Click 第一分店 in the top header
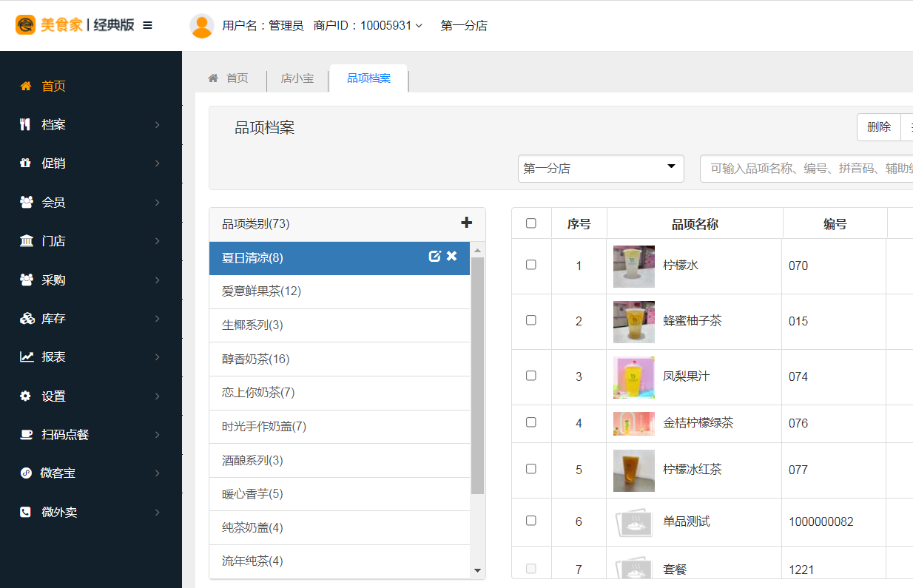This screenshot has height=588, width=913. coord(464,25)
